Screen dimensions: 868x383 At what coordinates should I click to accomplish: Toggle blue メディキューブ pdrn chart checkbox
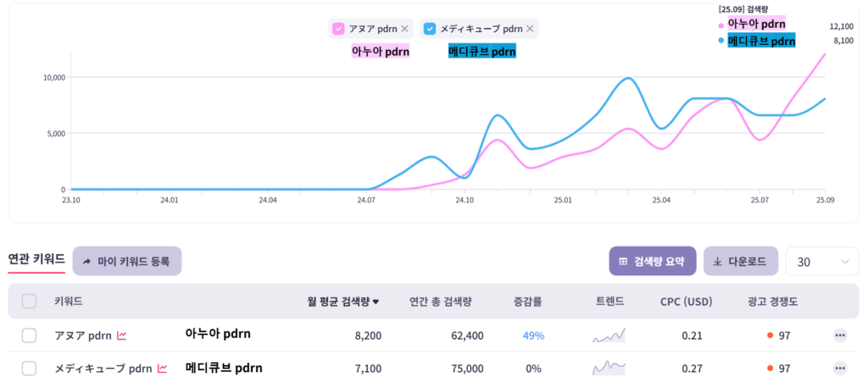(430, 29)
